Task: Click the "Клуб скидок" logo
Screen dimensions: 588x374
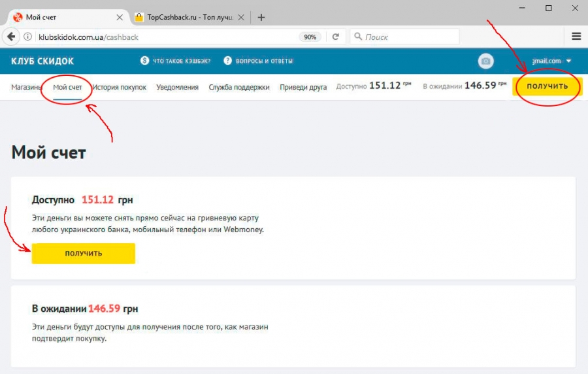Action: click(42, 61)
